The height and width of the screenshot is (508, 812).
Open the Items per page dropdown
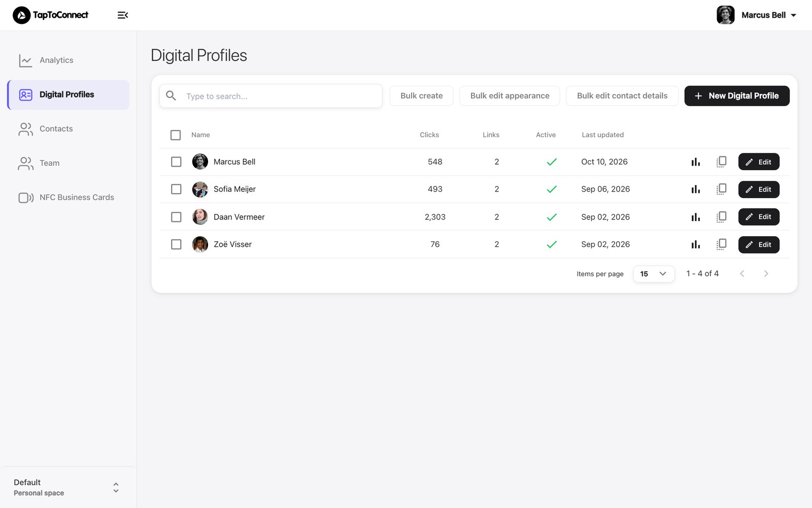[x=654, y=274]
